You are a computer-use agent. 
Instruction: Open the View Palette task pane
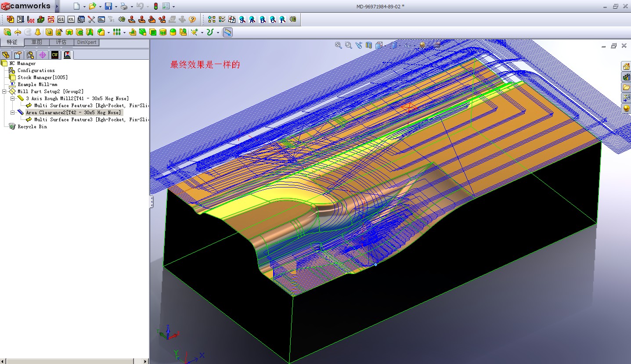click(x=626, y=98)
